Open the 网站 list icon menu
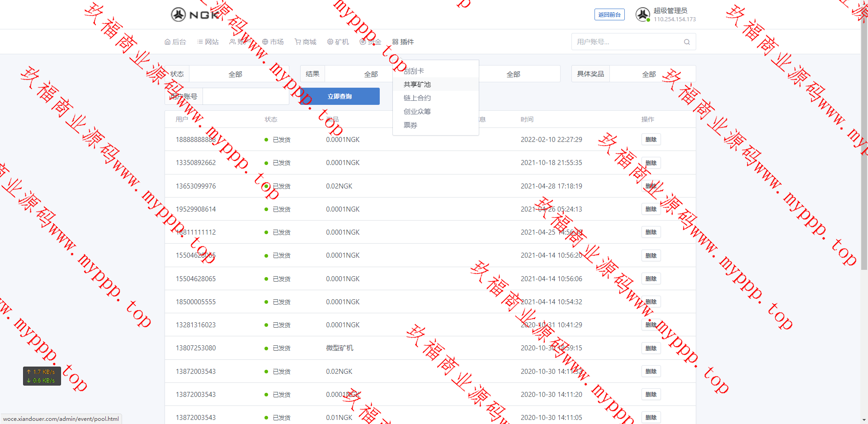The height and width of the screenshot is (424, 868). 208,42
